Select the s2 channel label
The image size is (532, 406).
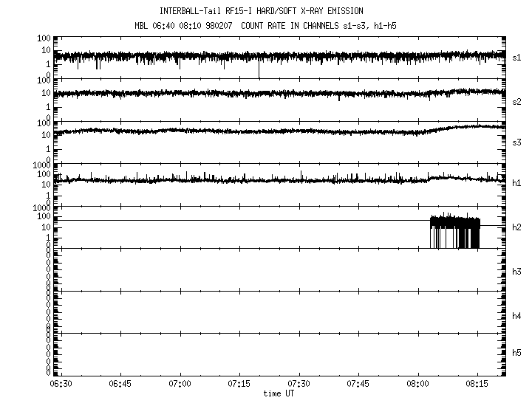click(517, 101)
